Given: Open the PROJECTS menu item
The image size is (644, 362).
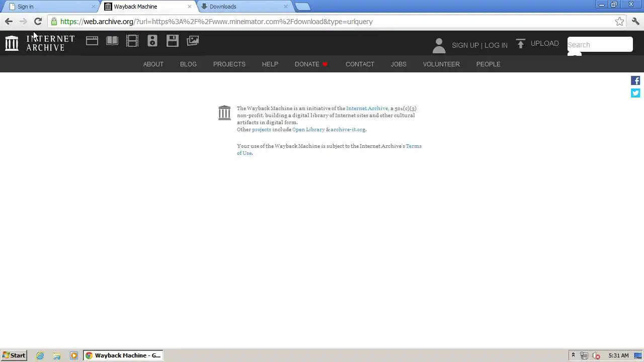Looking at the screenshot, I should (229, 64).
